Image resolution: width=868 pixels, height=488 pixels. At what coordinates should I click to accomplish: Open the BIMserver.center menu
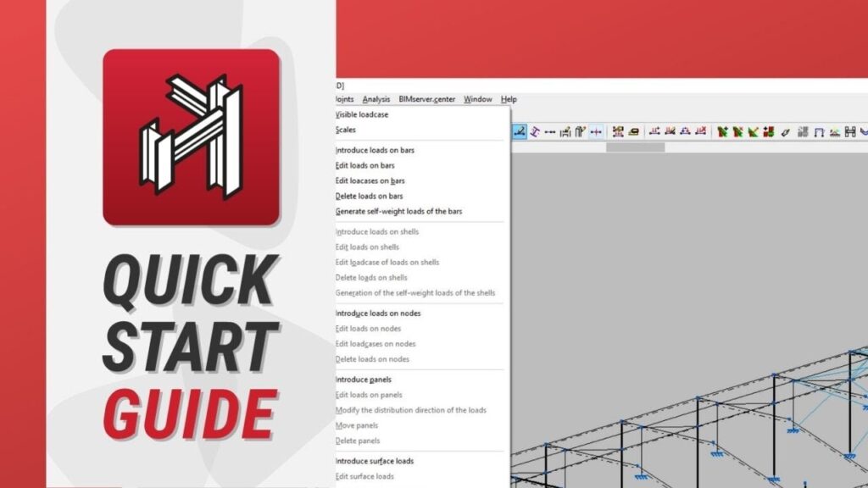427,99
